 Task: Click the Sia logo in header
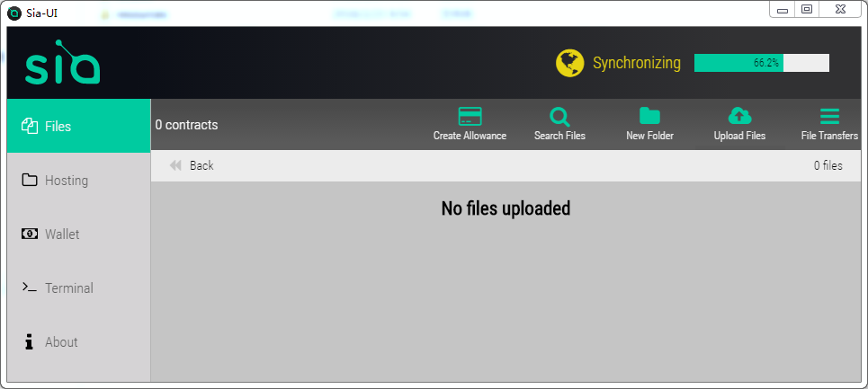[x=63, y=62]
